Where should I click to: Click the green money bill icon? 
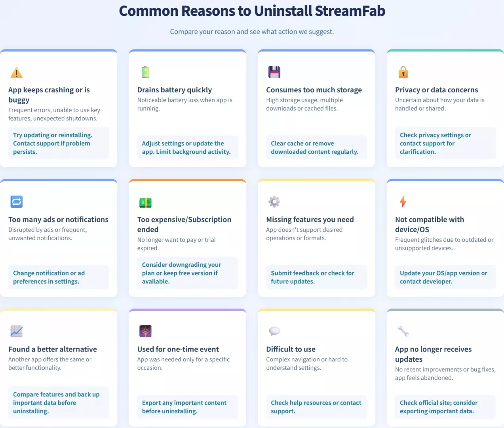[145, 203]
